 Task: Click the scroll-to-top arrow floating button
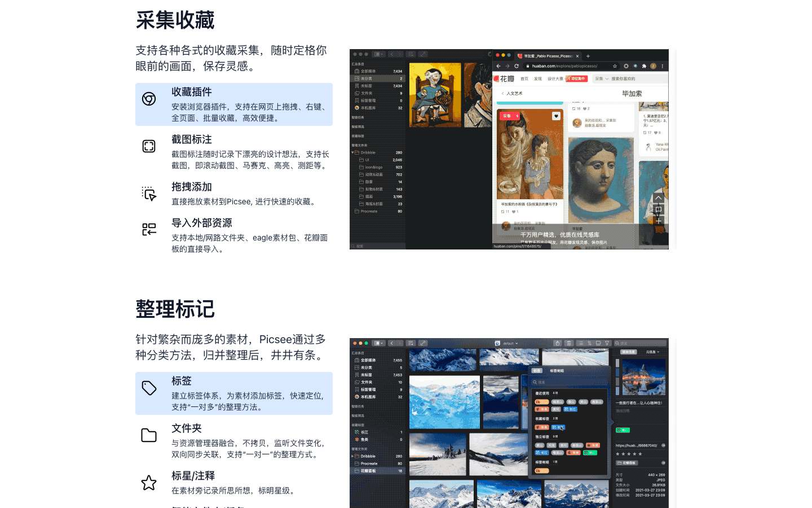pos(658,198)
